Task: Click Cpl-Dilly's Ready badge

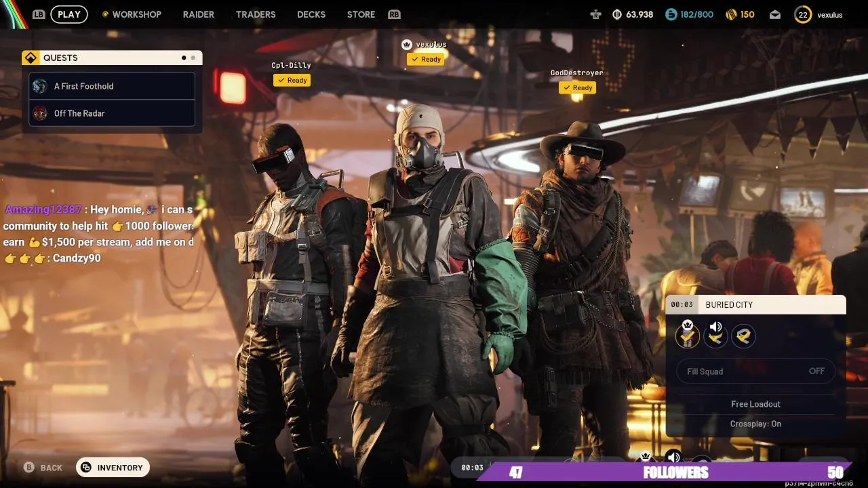Action: coord(292,80)
